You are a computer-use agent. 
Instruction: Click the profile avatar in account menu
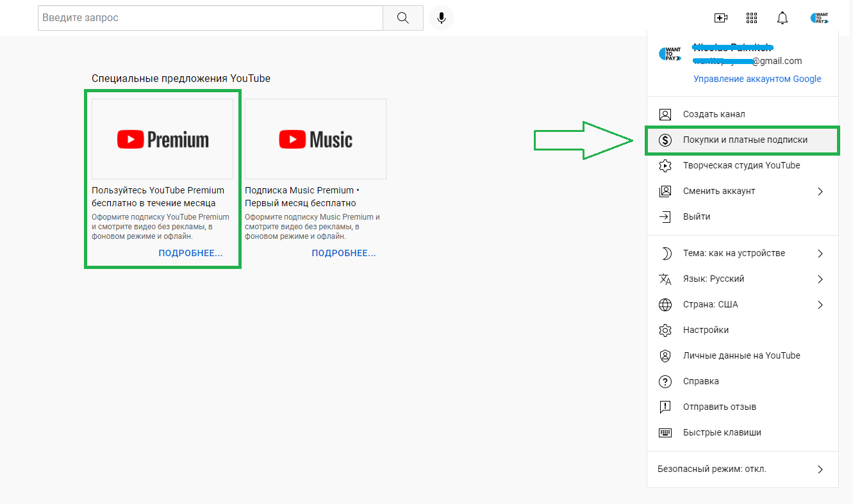(670, 54)
